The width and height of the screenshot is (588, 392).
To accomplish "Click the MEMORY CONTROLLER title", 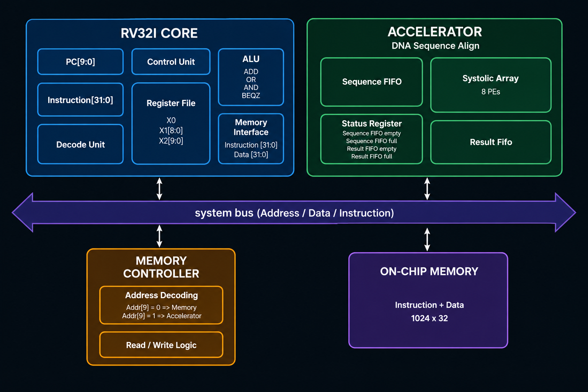I will (x=161, y=267).
